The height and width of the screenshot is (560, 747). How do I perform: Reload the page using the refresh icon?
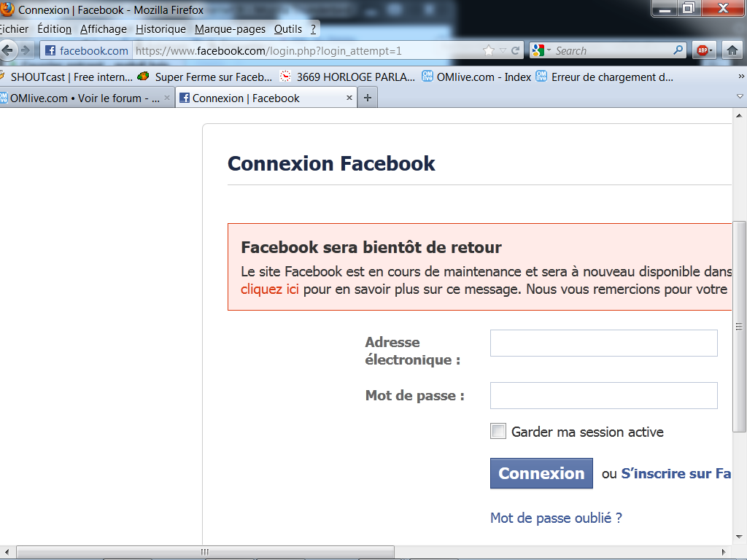click(x=516, y=50)
